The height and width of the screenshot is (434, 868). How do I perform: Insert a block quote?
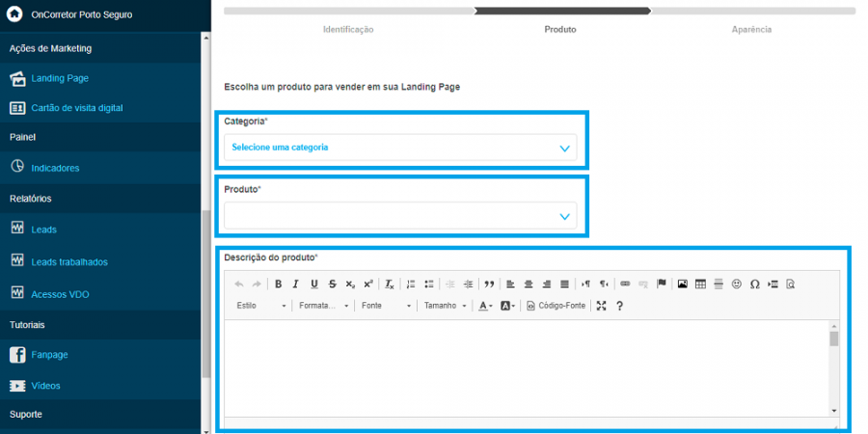coord(489,284)
